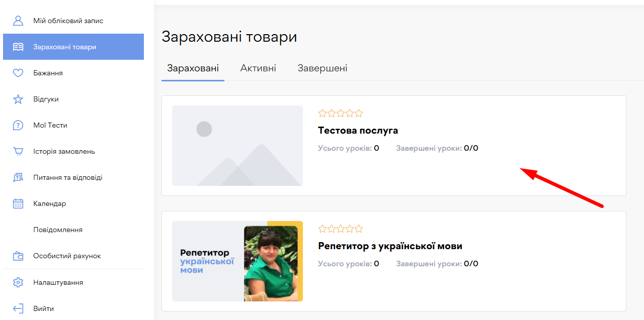644x320 pixels.
Task: Open the Повідомлення menu item
Action: 58,230
